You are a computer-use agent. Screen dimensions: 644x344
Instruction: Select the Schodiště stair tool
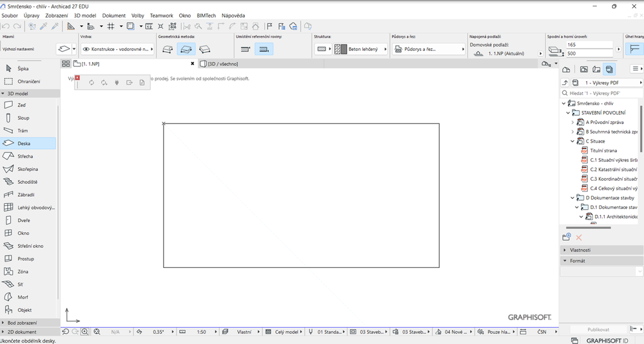(x=26, y=182)
